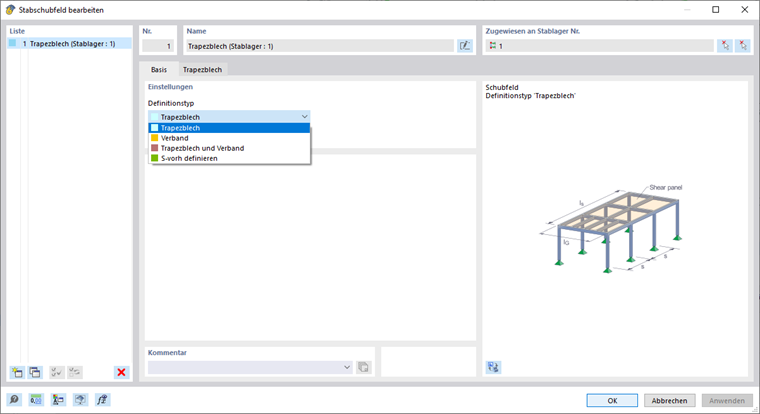Viewport: 760px width, 414px height.
Task: Click the shear panel preview graphic
Action: tap(612, 228)
